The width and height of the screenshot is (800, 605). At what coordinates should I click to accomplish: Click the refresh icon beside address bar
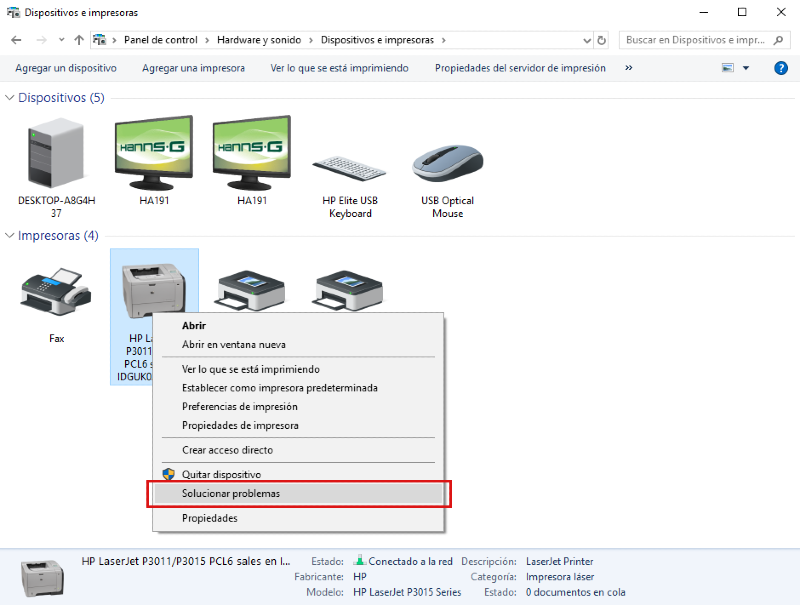[x=602, y=40]
